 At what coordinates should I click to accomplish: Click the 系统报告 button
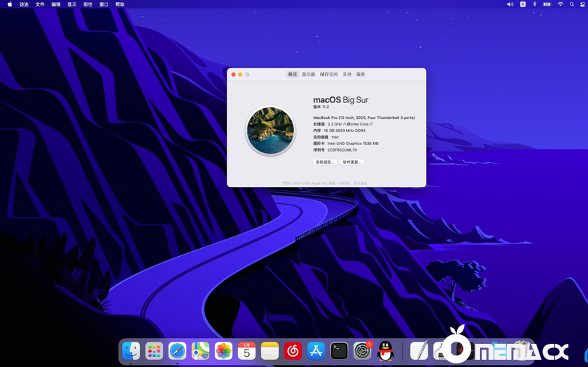pos(324,162)
